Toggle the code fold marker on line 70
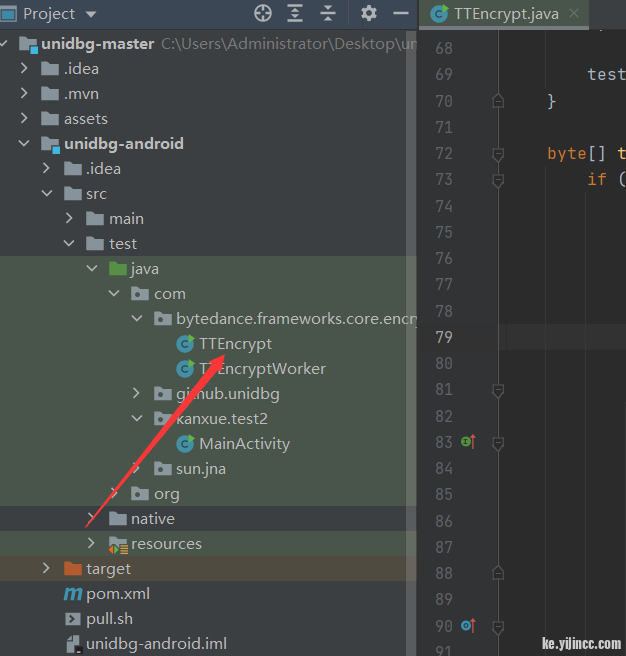 [x=498, y=101]
